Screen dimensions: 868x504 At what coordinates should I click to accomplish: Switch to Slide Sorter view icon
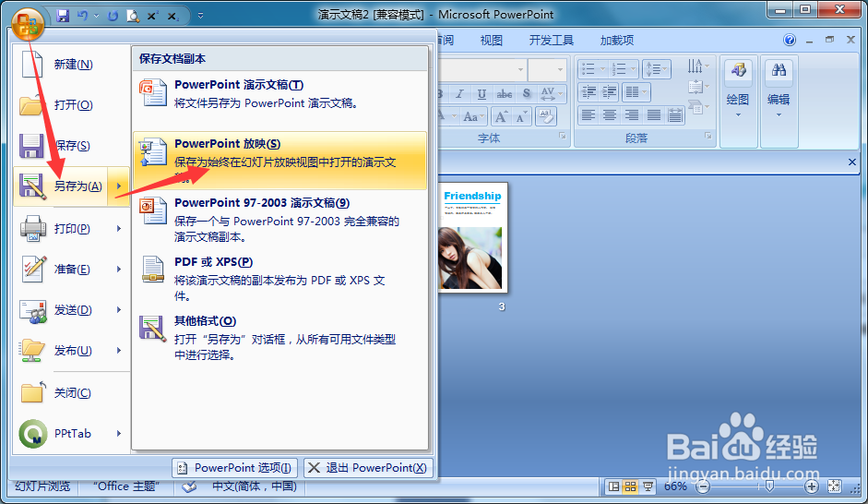click(631, 486)
